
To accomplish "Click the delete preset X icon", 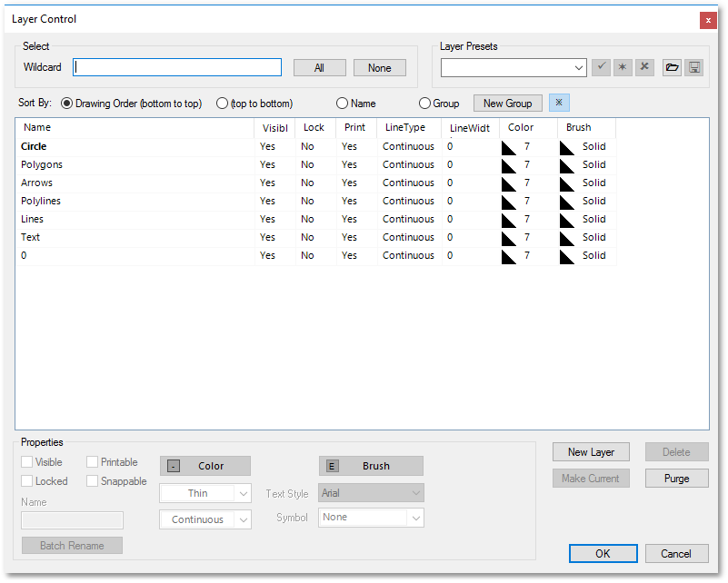I will [644, 68].
